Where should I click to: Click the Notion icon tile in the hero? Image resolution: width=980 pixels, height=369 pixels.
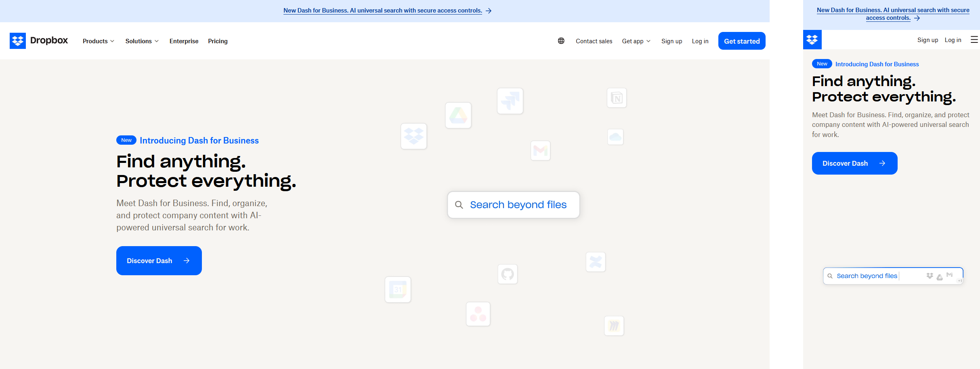point(617,98)
